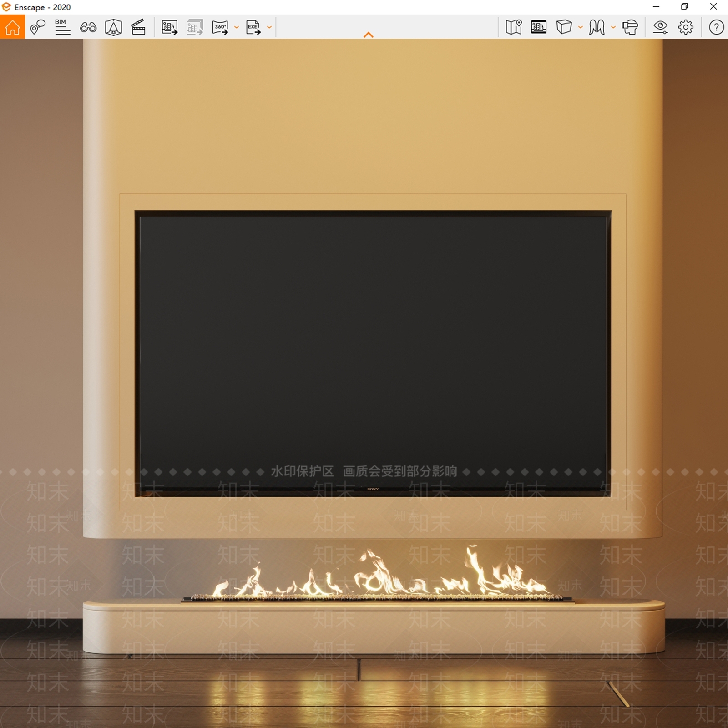
Task: Expand the projection cube dropdown arrow
Action: [581, 27]
